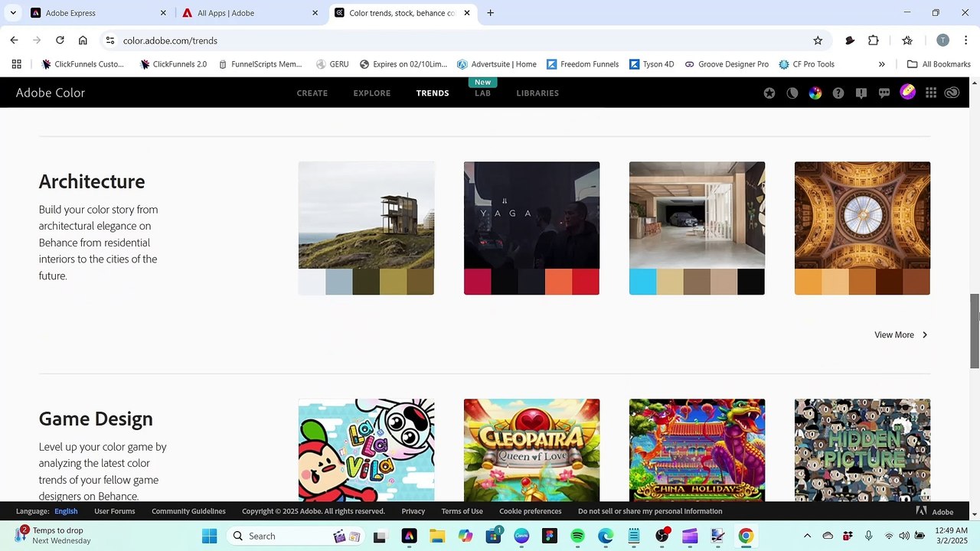Open the purple pencil profile avatar

tap(908, 92)
